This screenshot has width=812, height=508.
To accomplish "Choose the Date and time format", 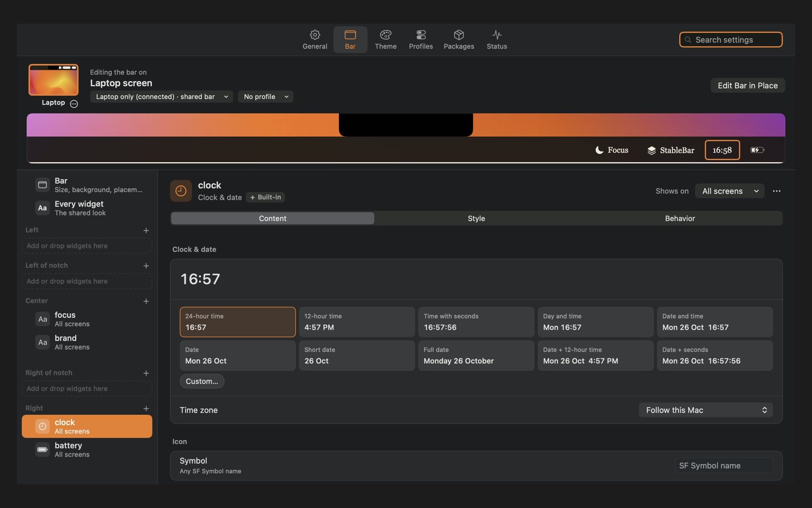I will coord(715,322).
